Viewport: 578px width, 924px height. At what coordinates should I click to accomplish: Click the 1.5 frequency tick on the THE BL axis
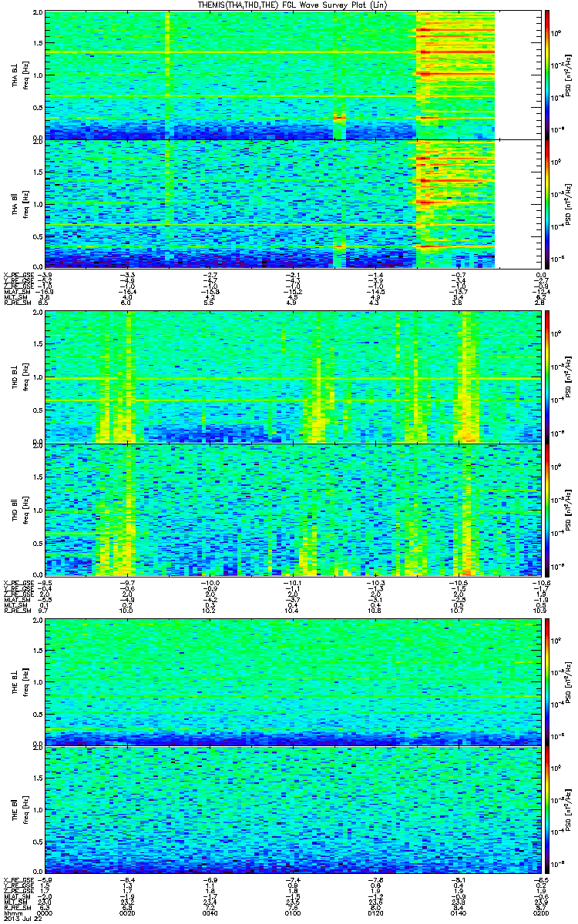(37, 650)
